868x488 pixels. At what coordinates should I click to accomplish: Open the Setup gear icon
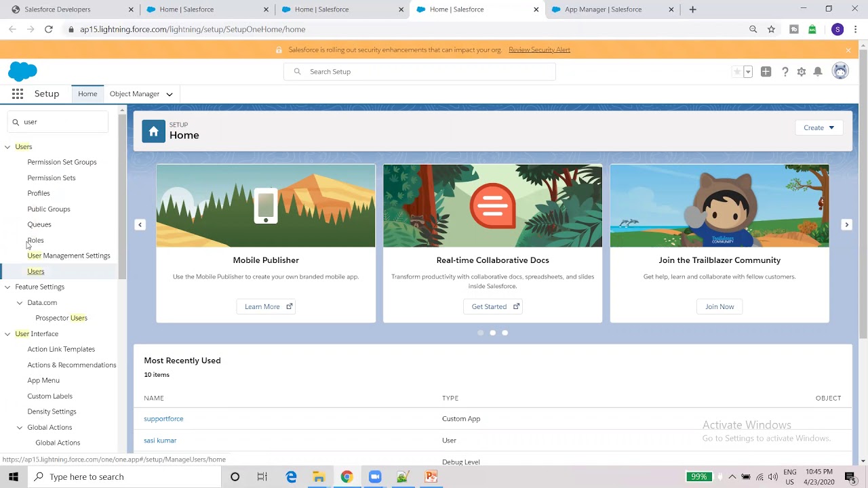pyautogui.click(x=802, y=72)
